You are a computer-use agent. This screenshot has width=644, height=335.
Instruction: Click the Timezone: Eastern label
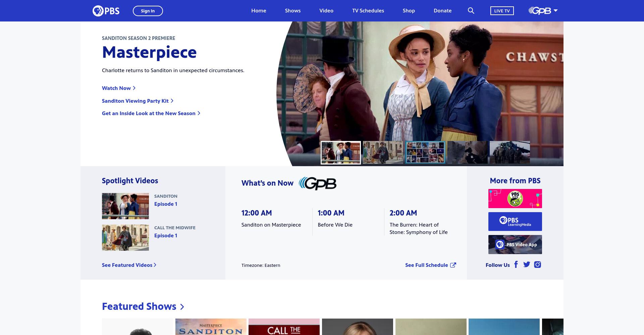261,266
